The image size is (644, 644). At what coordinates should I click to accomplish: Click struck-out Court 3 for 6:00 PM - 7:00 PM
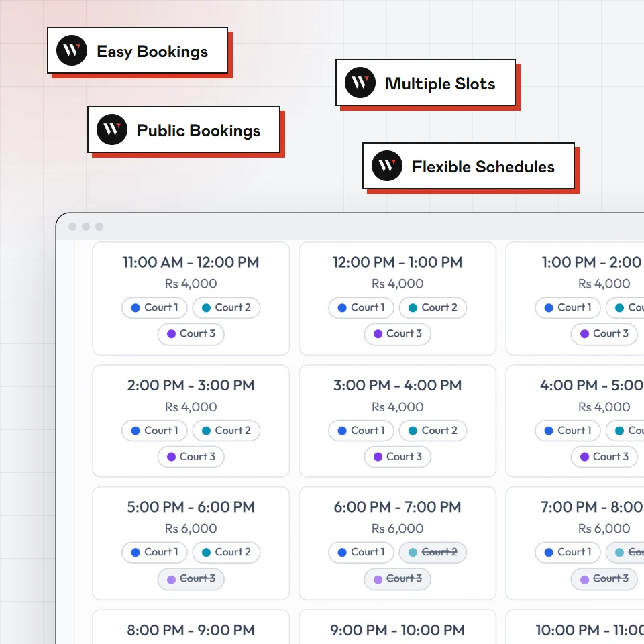click(398, 579)
